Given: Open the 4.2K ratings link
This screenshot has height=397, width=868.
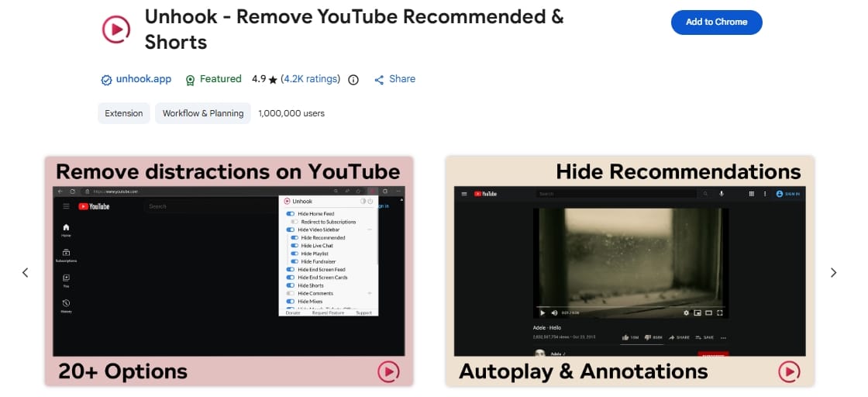Looking at the screenshot, I should [311, 79].
